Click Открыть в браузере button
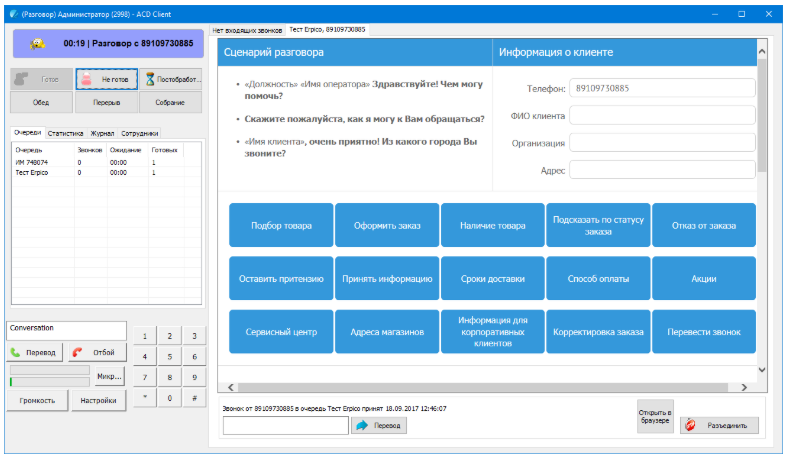 tap(655, 417)
